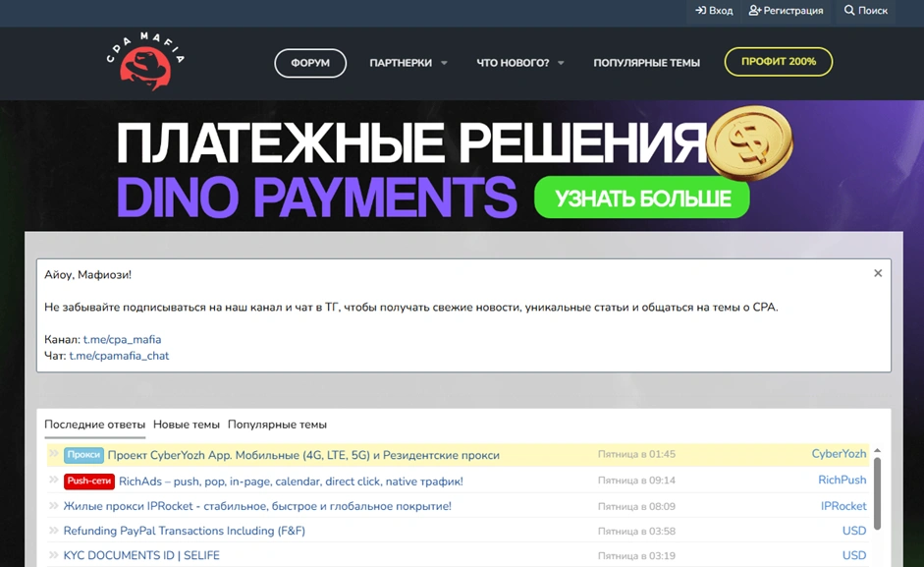The width and height of the screenshot is (924, 567).
Task: Select the Последние ответы tab
Action: (x=94, y=425)
